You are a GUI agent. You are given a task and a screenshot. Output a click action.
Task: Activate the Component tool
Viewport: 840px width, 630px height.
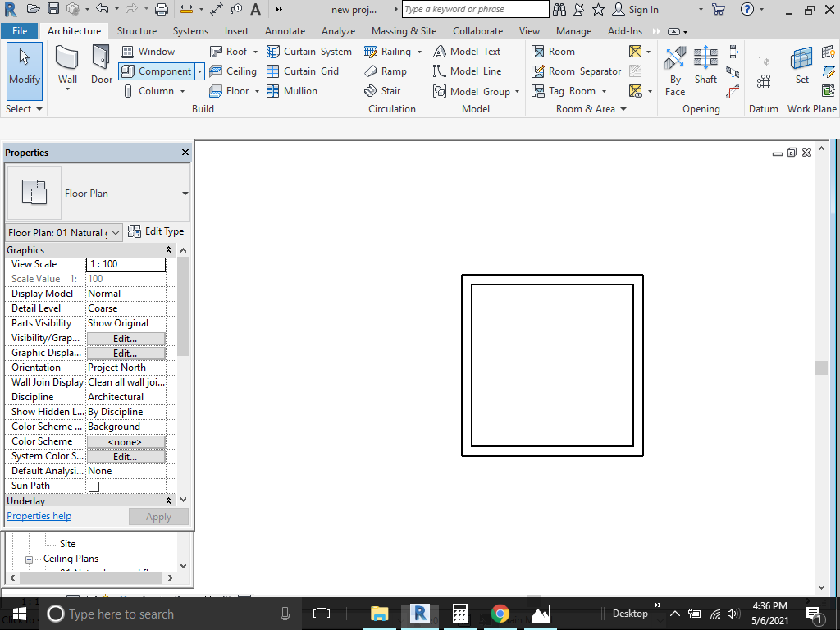coord(156,71)
